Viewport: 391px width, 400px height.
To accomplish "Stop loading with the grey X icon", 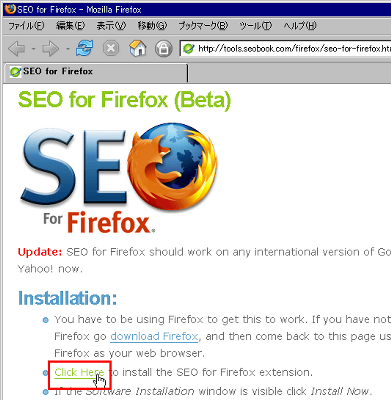I will [111, 49].
